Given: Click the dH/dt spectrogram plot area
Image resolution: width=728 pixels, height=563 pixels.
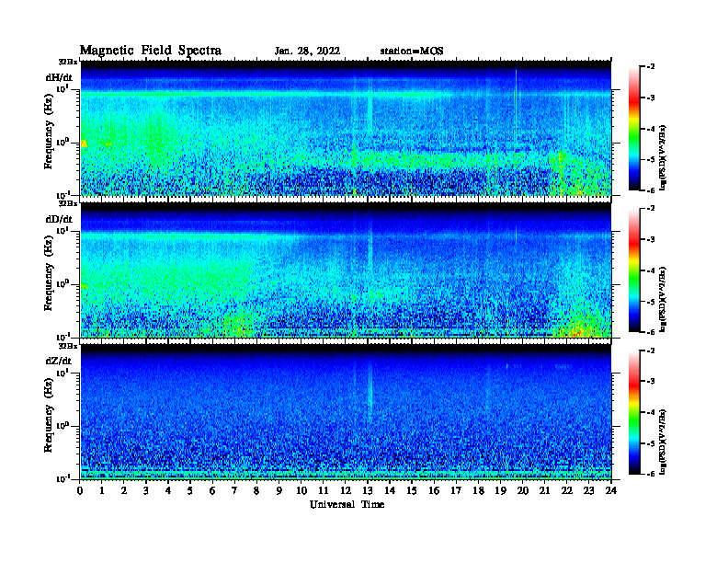Looking at the screenshot, I should [346, 128].
